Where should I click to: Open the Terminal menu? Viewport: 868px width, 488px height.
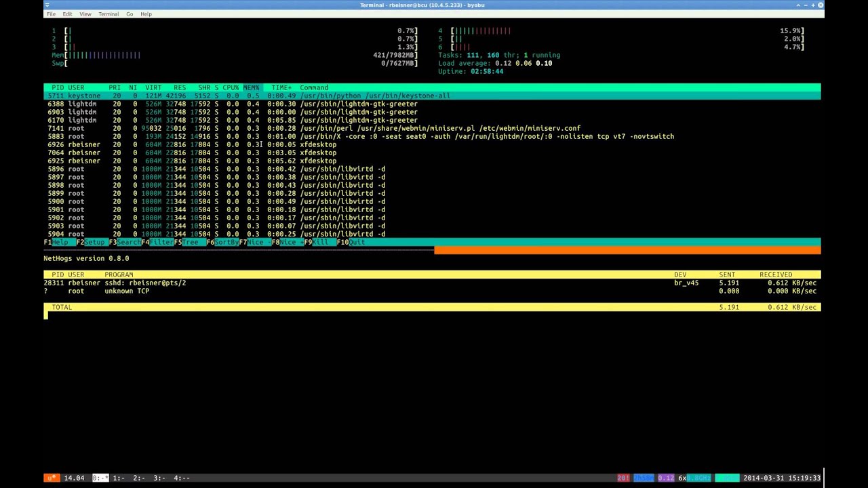[x=108, y=14]
